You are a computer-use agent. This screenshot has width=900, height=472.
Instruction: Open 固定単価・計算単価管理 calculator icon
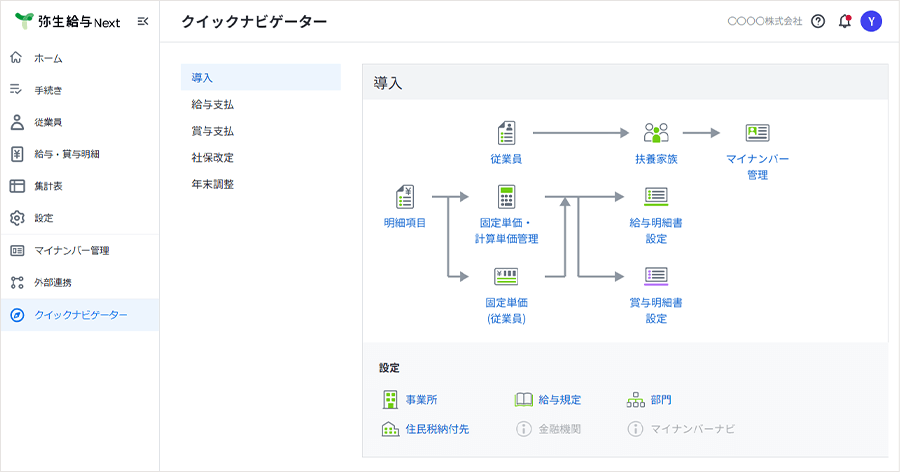(506, 196)
